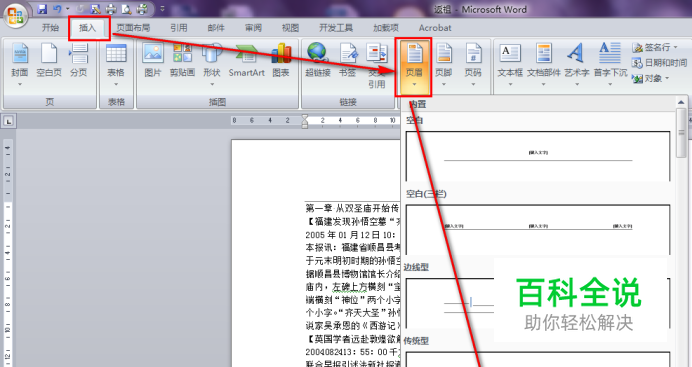Open the 页脚 footer dropdown

coord(444,64)
